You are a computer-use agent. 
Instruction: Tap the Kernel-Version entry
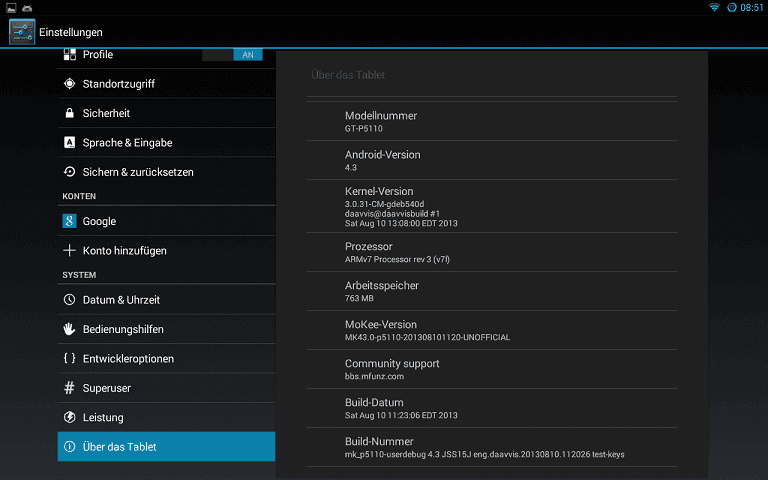(x=492, y=206)
